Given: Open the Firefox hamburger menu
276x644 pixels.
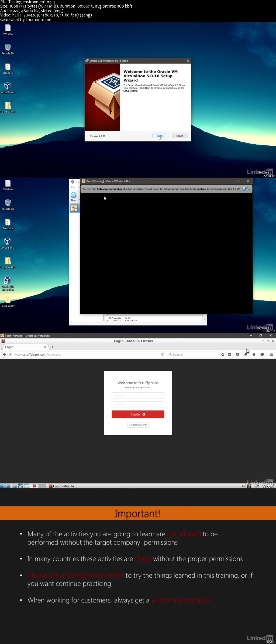Looking at the screenshot, I should [x=271, y=354].
